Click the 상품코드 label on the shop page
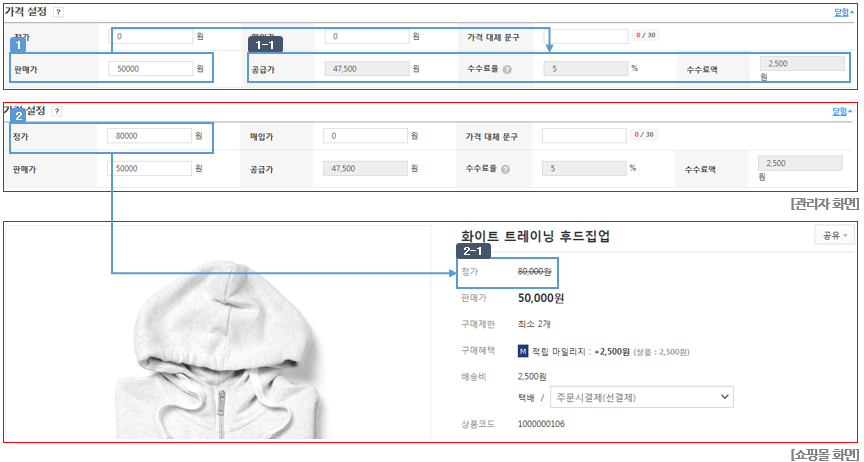Image resolution: width=864 pixels, height=462 pixels. [478, 424]
